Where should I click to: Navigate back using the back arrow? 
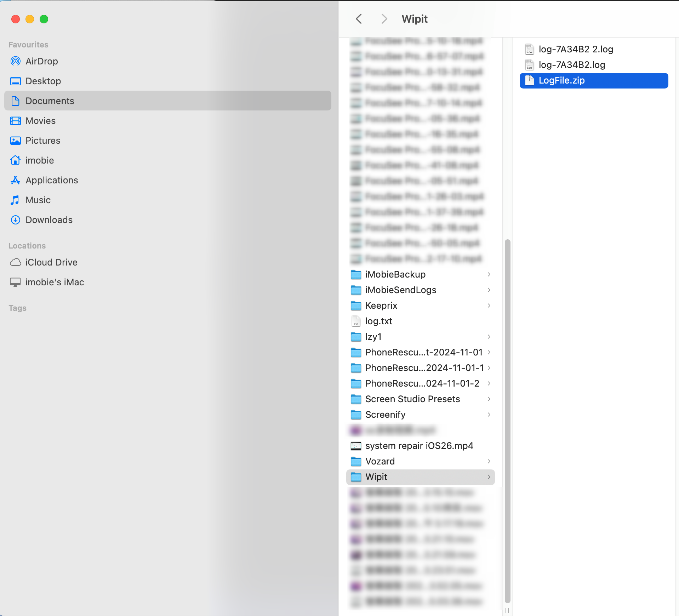pos(358,19)
